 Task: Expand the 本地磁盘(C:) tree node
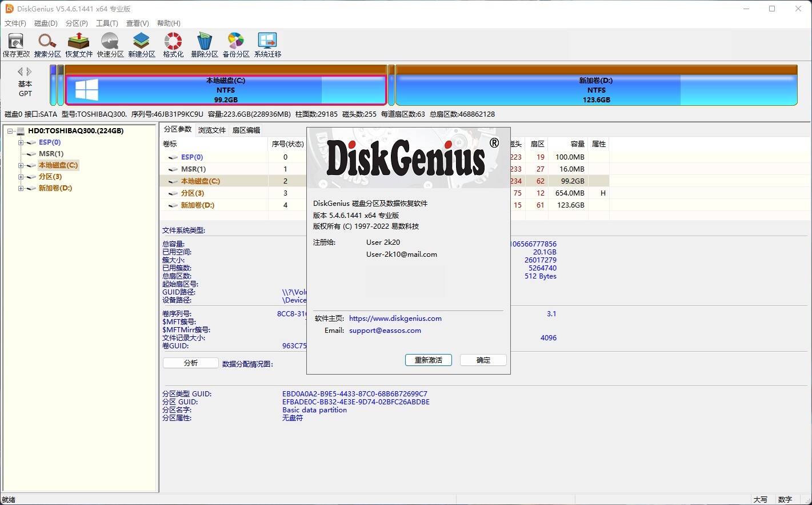pos(21,165)
